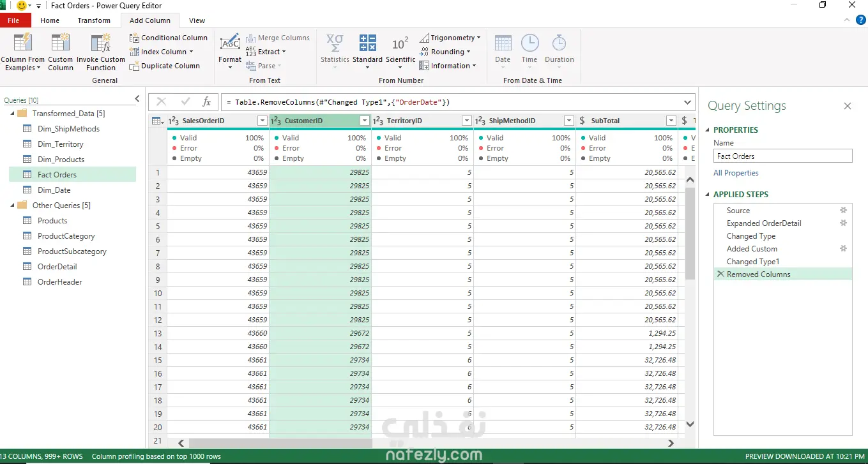Open the Statistics number tool

point(335,51)
